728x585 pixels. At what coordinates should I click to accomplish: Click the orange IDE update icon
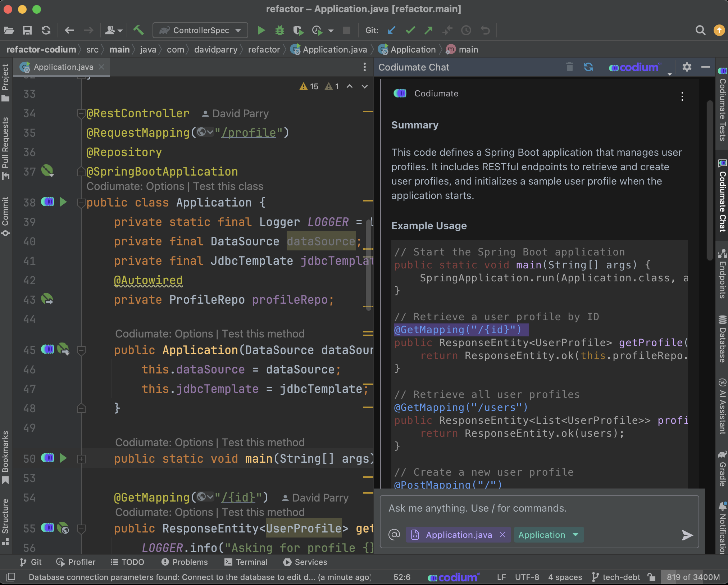pos(719,30)
